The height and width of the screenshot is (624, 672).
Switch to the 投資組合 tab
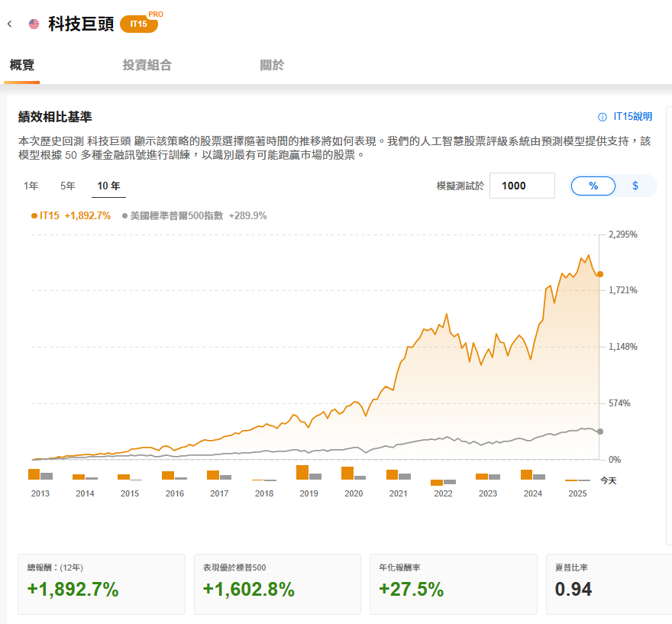pyautogui.click(x=147, y=65)
